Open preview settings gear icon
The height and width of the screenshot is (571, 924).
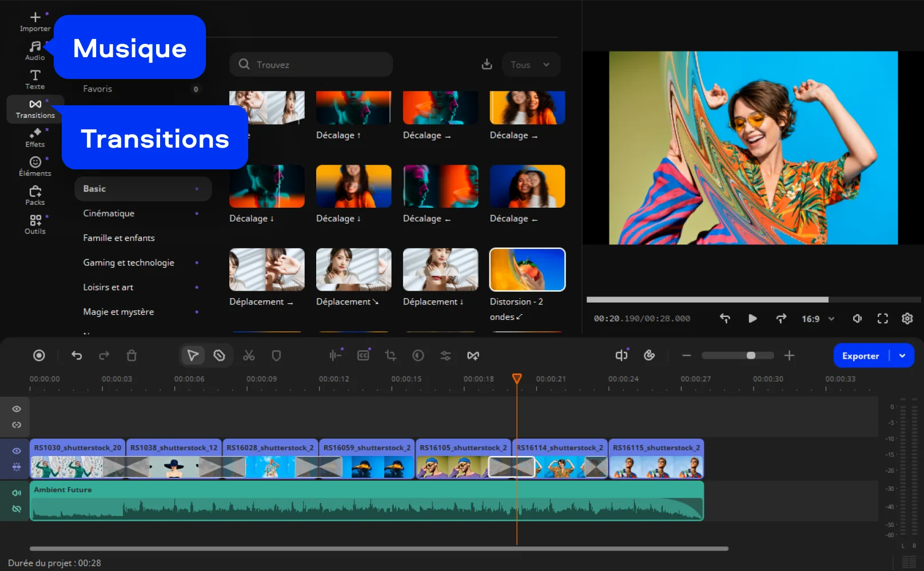pos(907,319)
